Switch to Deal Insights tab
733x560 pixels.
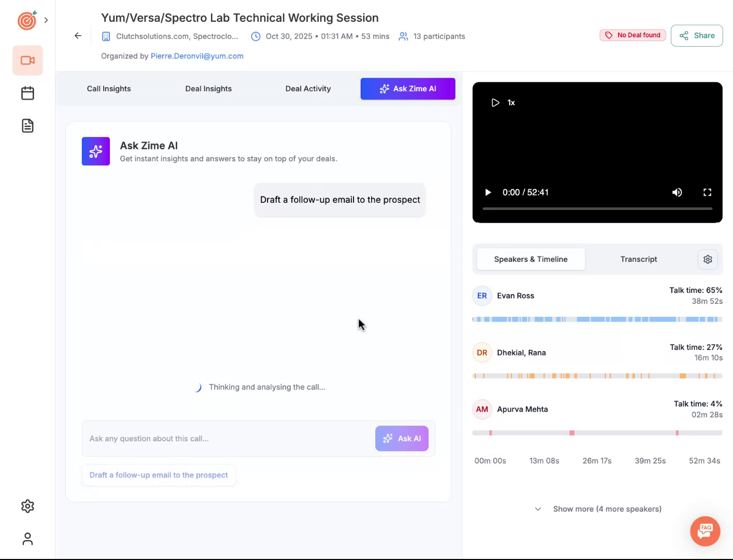tap(208, 89)
